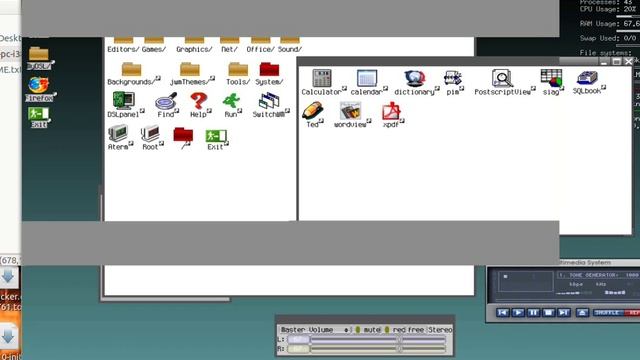The image size is (640, 360).
Task: Skip to the previous track in the media player
Action: (x=503, y=313)
